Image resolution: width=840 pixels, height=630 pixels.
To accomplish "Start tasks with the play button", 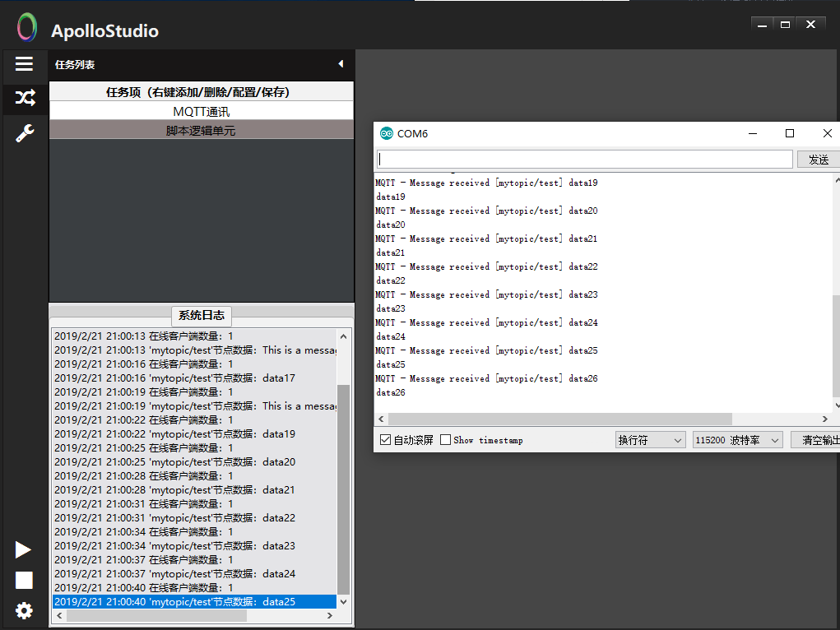I will pos(23,549).
